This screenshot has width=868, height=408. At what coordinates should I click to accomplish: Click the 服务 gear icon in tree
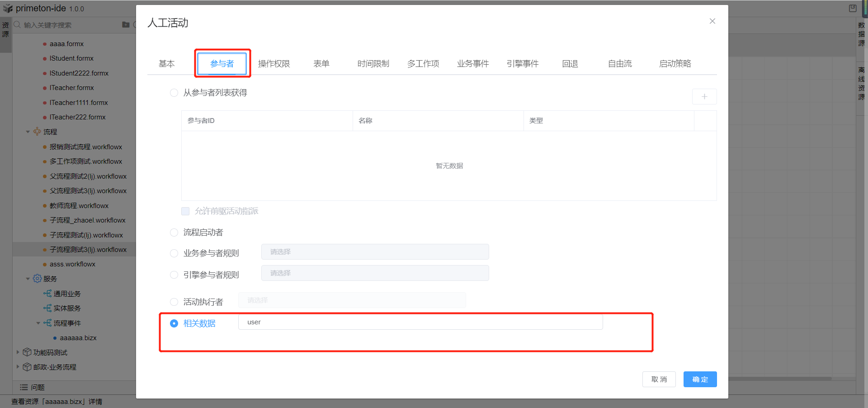pos(37,279)
